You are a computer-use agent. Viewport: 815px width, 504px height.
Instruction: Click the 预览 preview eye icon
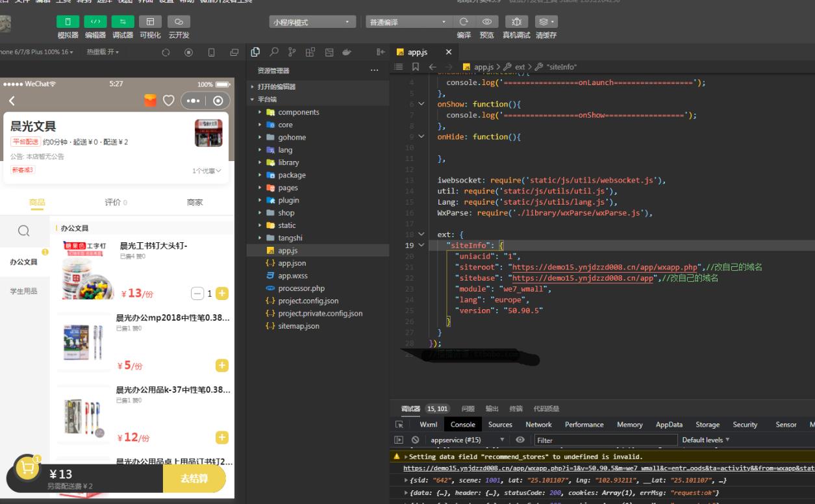click(x=486, y=21)
